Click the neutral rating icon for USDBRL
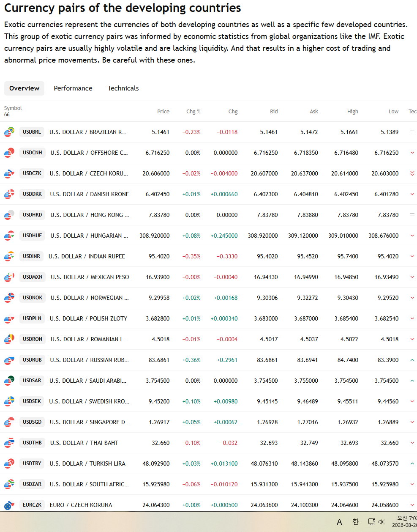The width and height of the screenshot is (417, 532). click(x=412, y=132)
